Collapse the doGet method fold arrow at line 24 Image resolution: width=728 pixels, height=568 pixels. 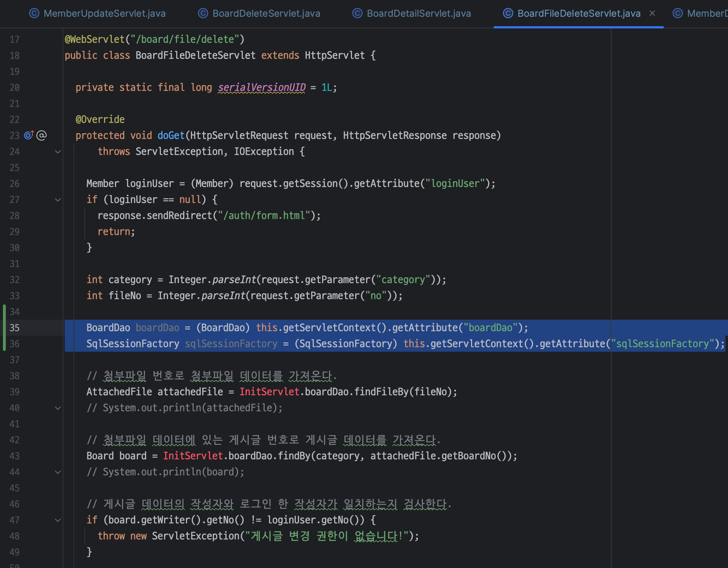[x=58, y=151]
